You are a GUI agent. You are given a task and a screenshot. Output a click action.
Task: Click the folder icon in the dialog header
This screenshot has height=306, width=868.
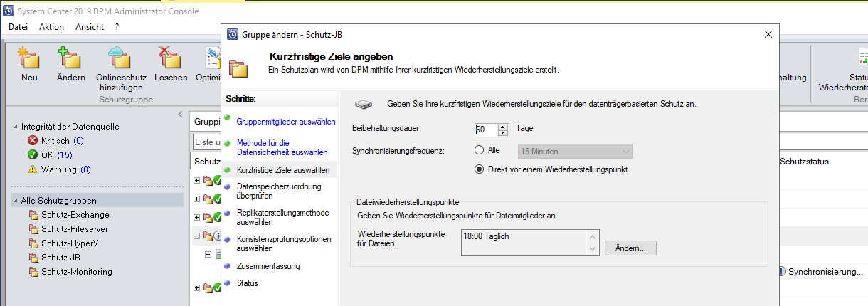[x=238, y=69]
